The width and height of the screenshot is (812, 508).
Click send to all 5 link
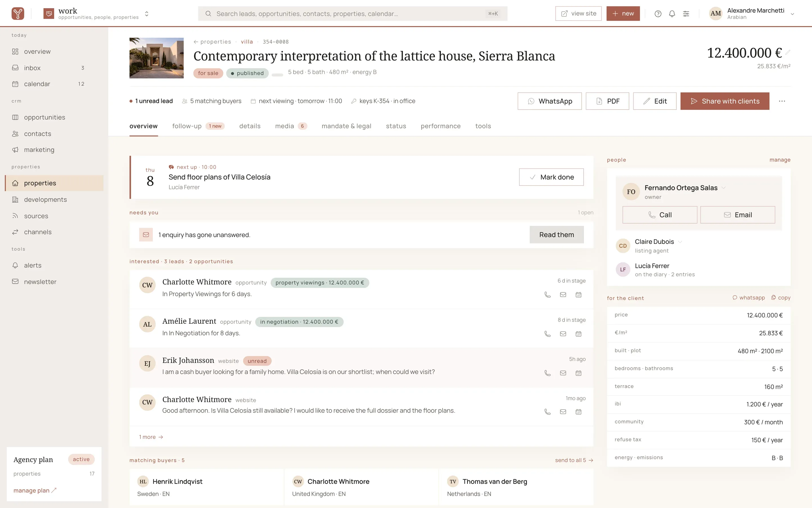click(574, 460)
